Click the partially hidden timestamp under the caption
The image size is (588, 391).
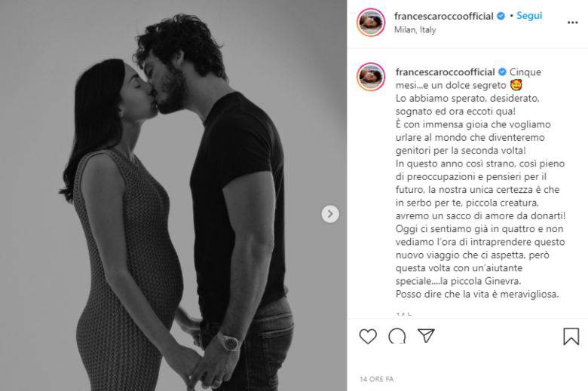point(404,313)
